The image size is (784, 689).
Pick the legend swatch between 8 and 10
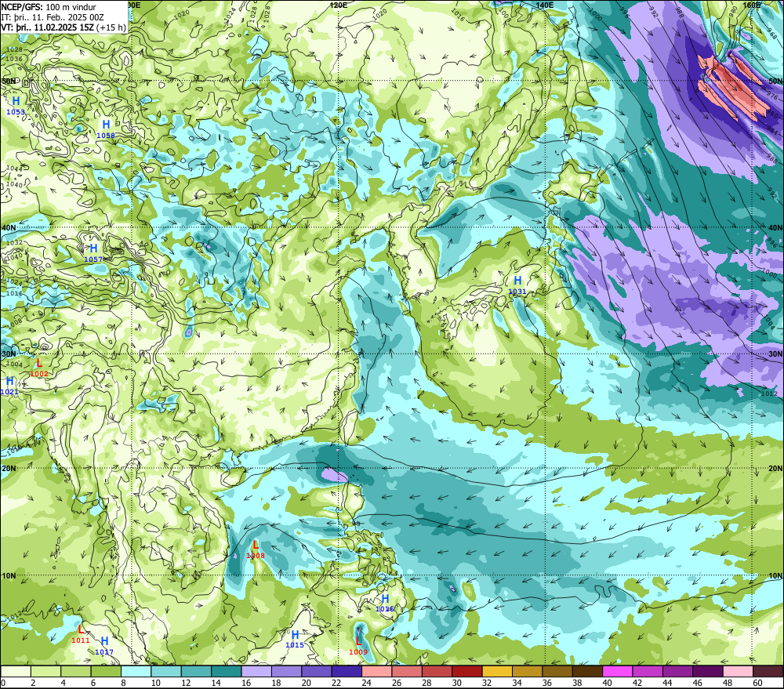[136, 671]
